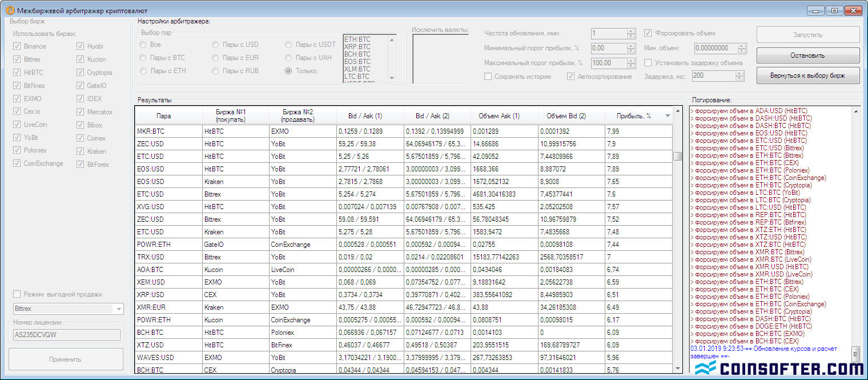The height and width of the screenshot is (380, 868).
Task: Toggle the Binance exchange checkbox
Action: point(18,46)
